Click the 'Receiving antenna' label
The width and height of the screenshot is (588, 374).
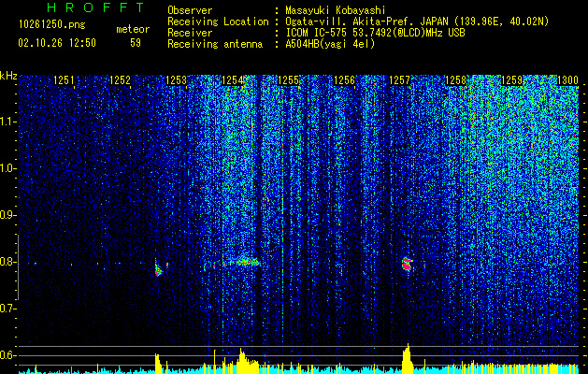point(215,44)
